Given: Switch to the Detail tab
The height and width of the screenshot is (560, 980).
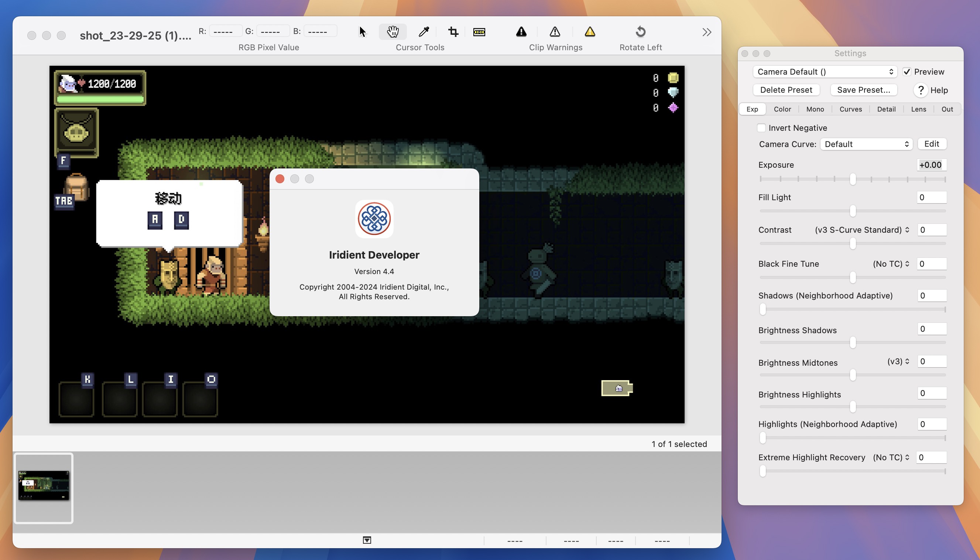Looking at the screenshot, I should (x=886, y=109).
